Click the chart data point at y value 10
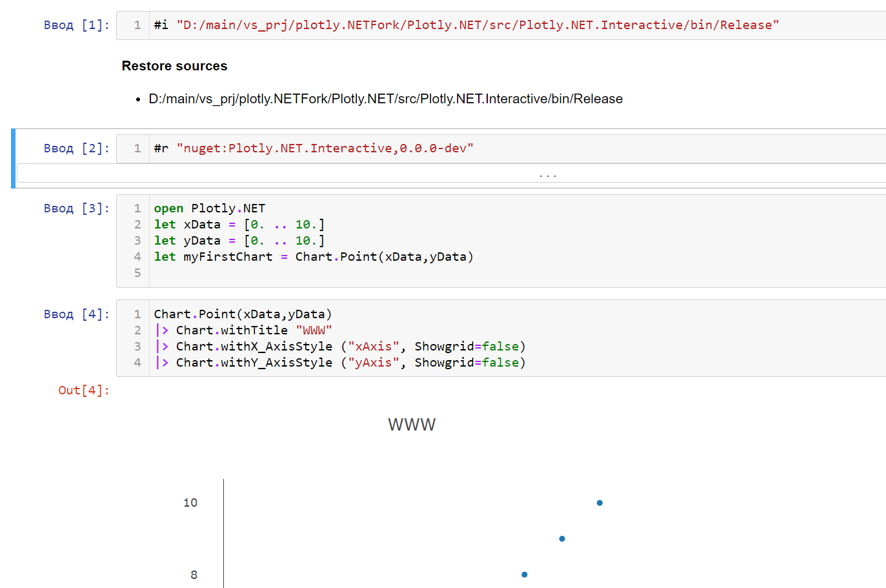 click(599, 503)
